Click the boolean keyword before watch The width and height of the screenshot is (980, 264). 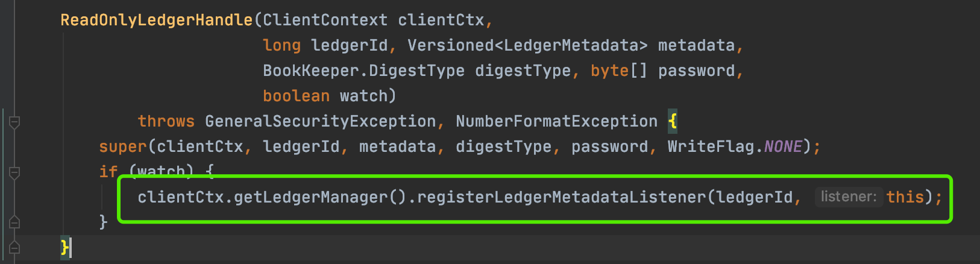click(297, 96)
